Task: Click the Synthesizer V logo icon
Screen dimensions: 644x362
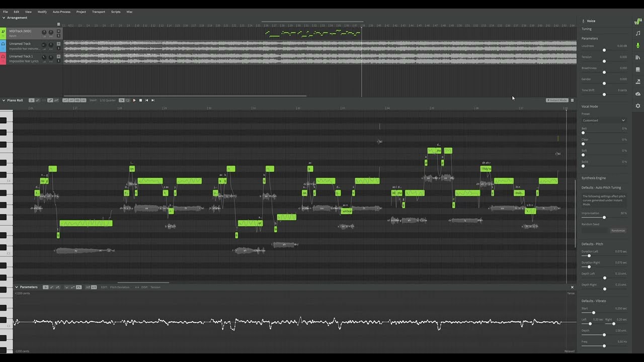Action: [638, 21]
